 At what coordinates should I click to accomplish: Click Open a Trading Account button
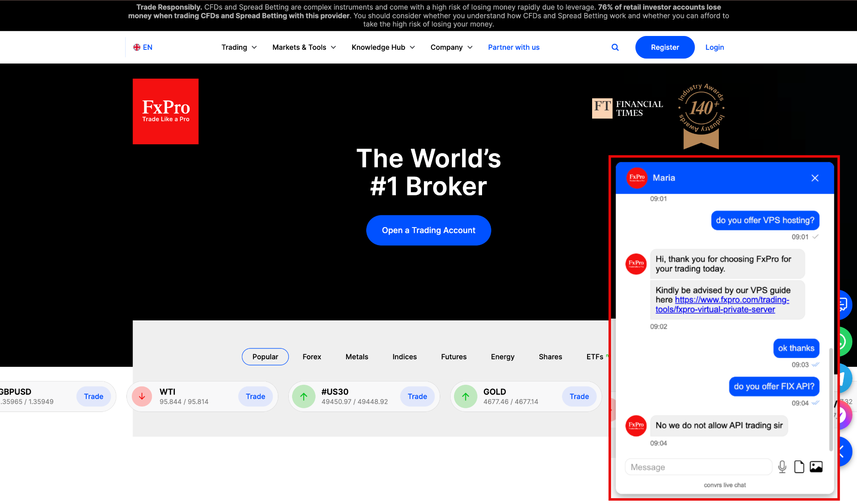click(x=428, y=230)
